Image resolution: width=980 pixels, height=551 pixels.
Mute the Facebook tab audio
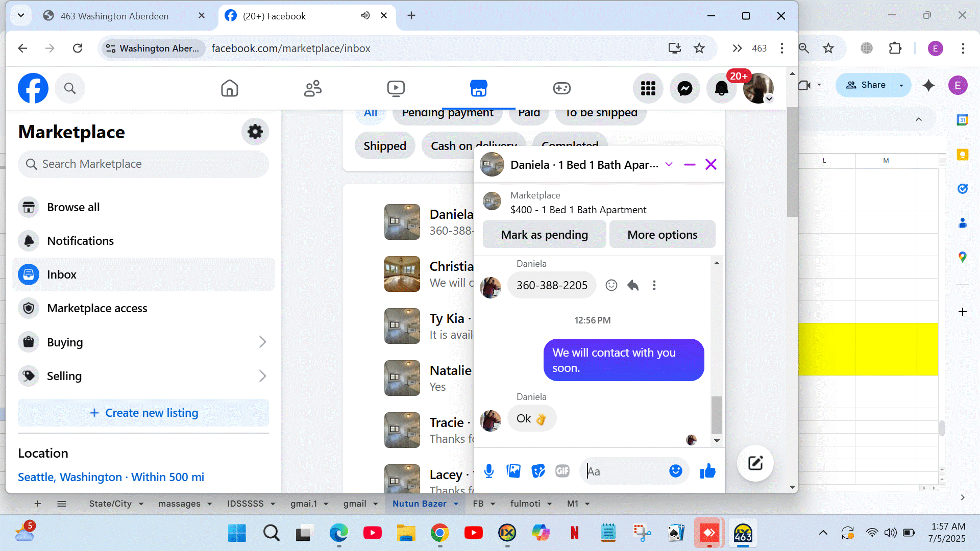[365, 15]
